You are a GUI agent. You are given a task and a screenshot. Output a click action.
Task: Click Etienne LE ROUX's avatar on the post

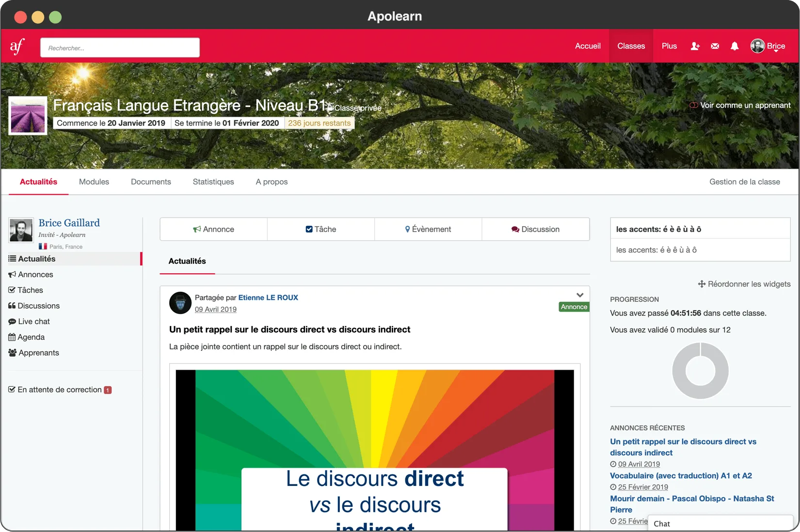pos(180,303)
